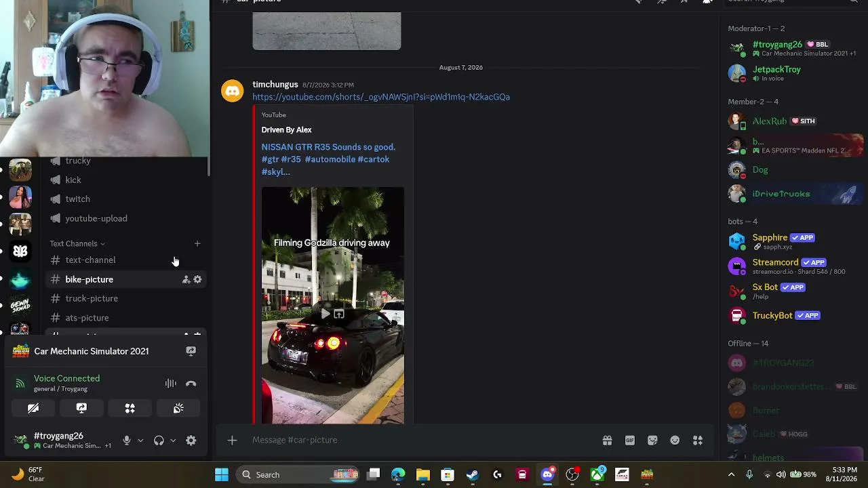Open the emoji picker
The height and width of the screenshot is (488, 868).
pos(675,441)
